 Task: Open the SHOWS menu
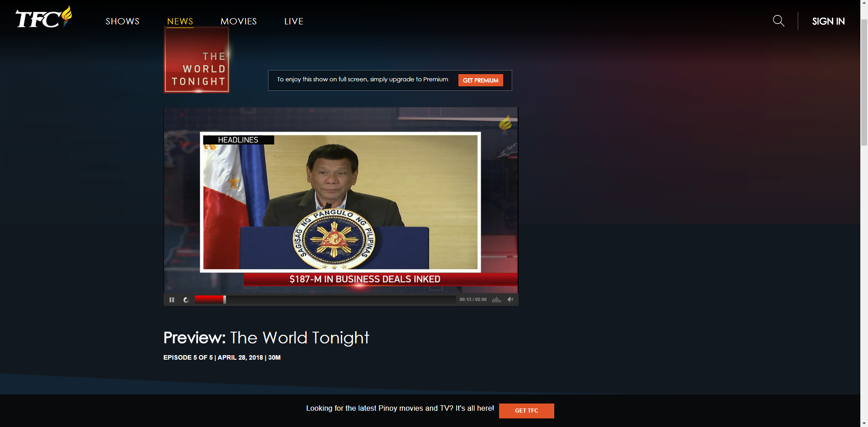pyautogui.click(x=123, y=21)
